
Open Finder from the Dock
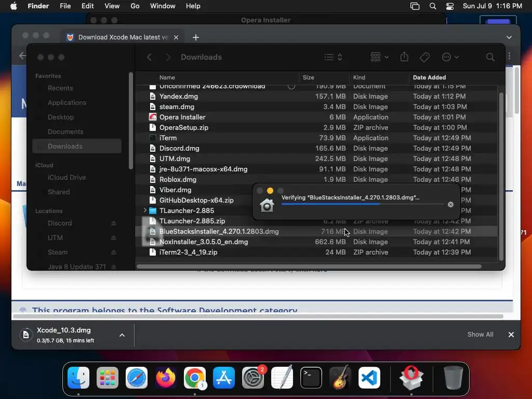(78, 378)
